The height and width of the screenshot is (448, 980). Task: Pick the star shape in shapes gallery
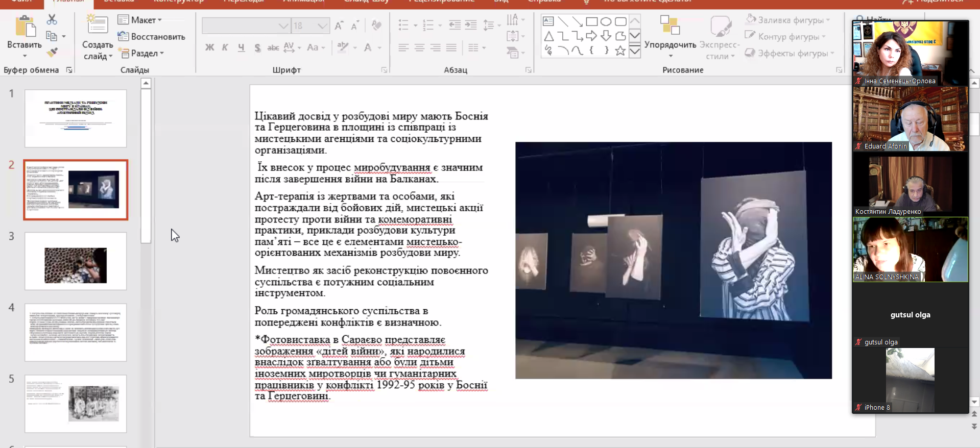[x=620, y=51]
